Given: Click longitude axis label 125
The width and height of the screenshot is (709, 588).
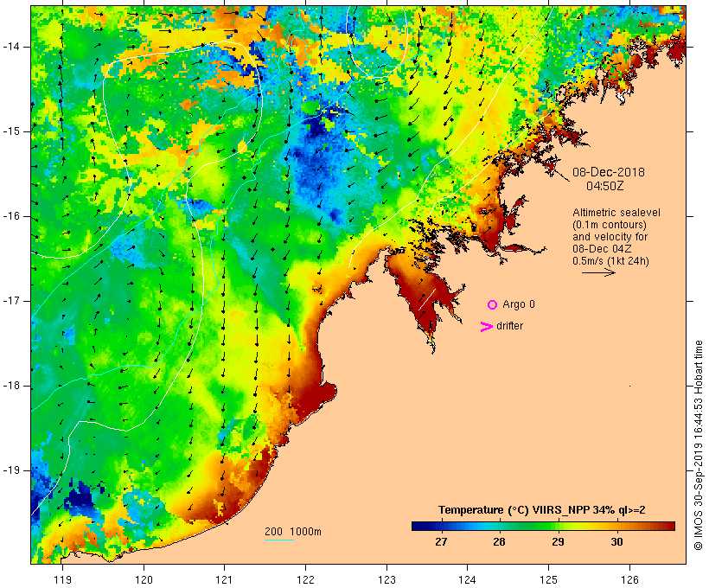Looking at the screenshot, I should (548, 579).
